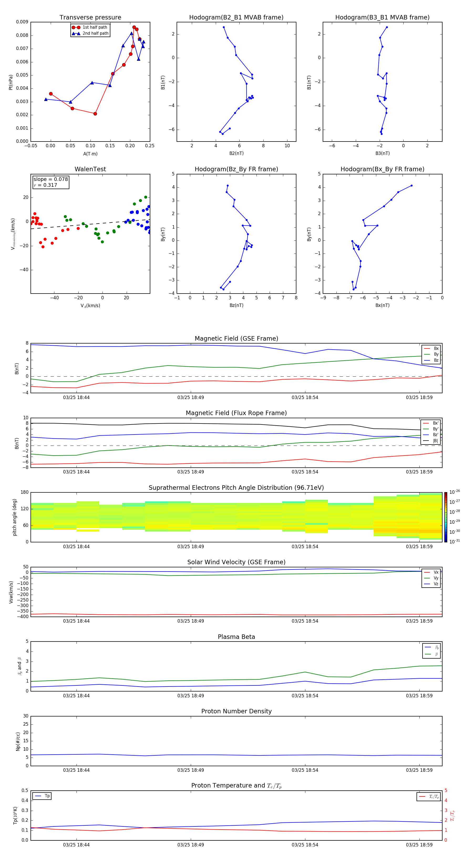Click the 'Hodogram(B3_B1 MVAB frame)' title
This screenshot has width=473, height=868.
click(382, 18)
